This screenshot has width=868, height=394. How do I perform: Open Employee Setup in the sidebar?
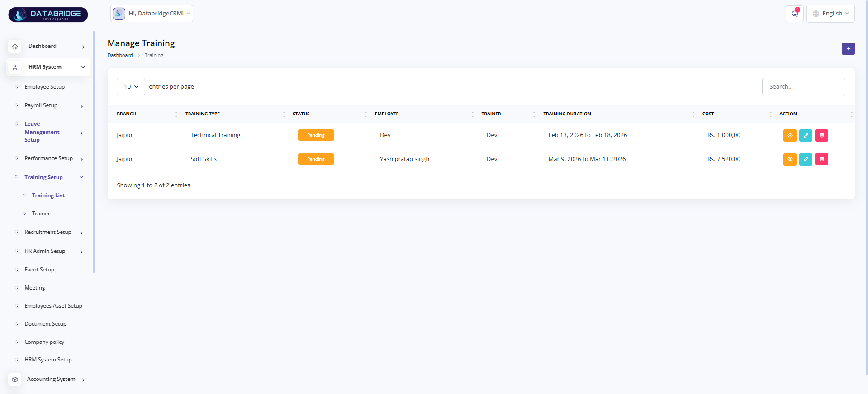coord(44,87)
